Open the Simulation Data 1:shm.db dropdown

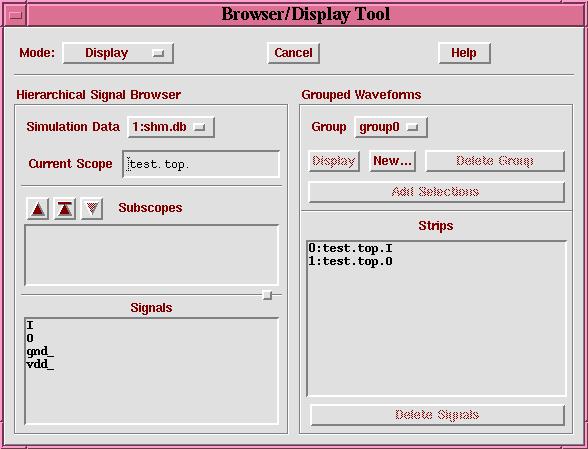(171, 127)
